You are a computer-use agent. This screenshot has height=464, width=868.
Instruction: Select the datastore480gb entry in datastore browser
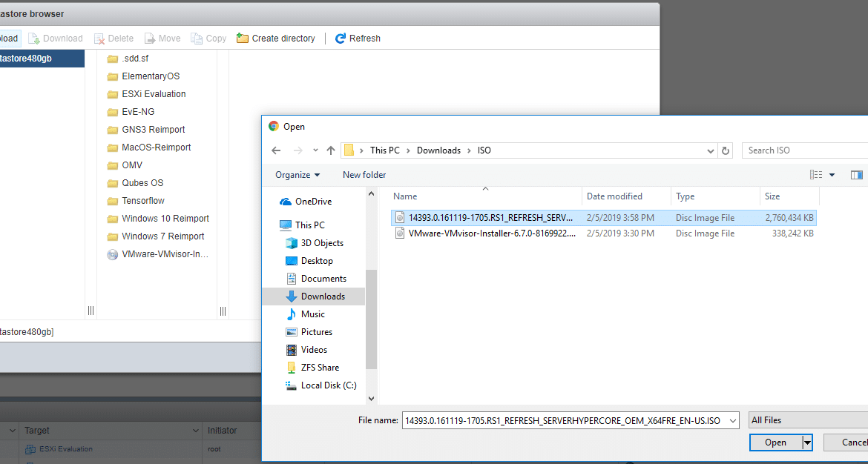42,59
